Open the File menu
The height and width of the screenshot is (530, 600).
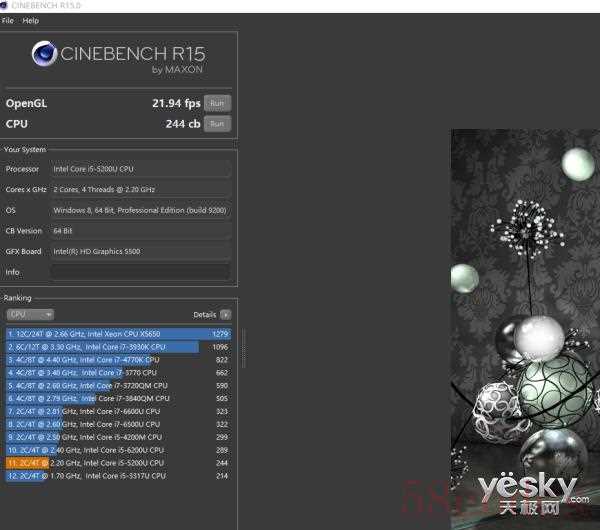point(8,21)
